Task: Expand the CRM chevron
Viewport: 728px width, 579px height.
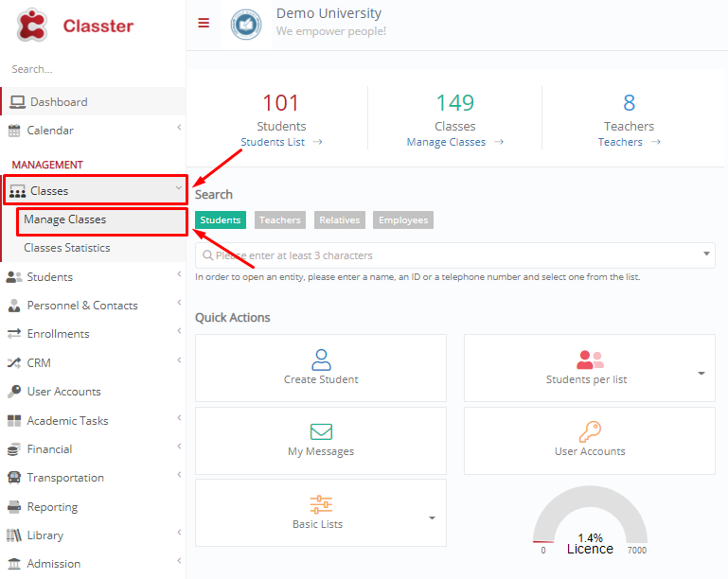Action: [179, 360]
